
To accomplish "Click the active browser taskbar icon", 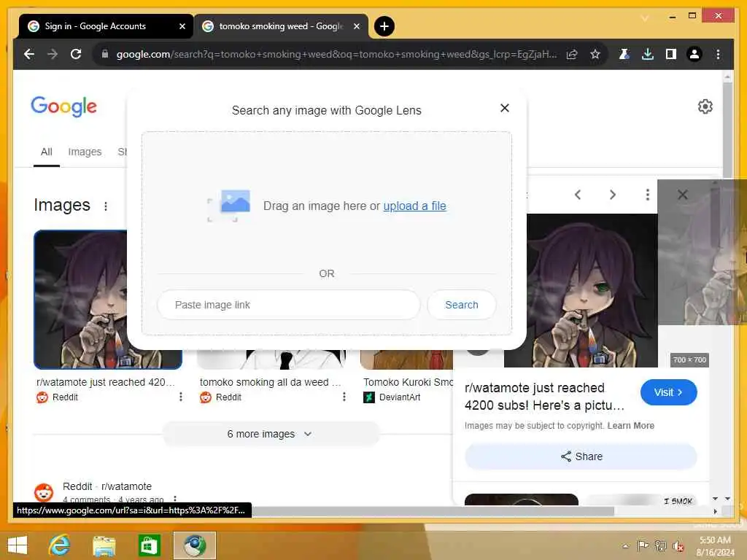I will coord(194,545).
